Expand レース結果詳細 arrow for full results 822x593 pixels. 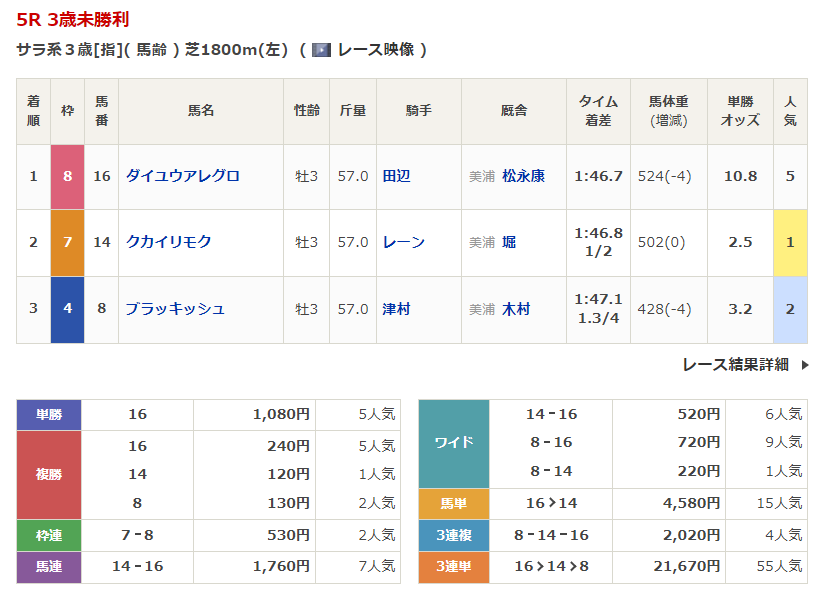coord(805,365)
